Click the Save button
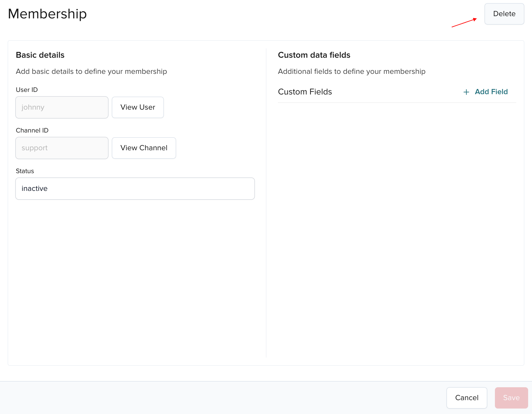 click(511, 398)
